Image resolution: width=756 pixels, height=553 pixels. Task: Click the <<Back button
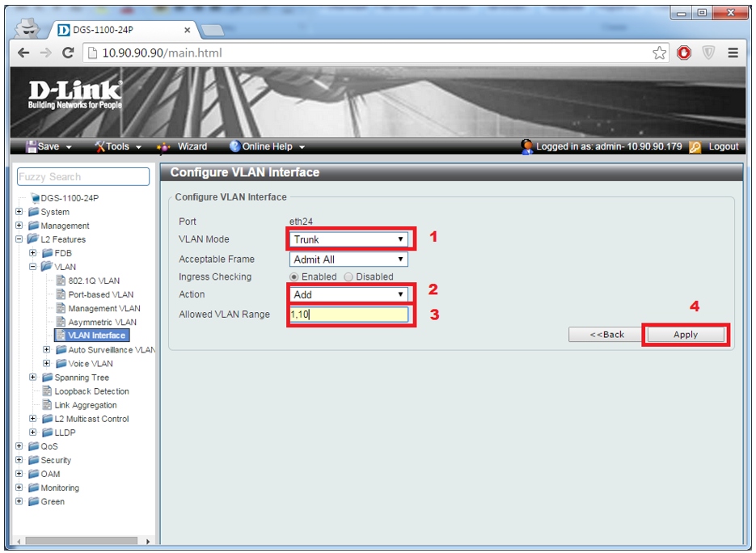point(606,335)
